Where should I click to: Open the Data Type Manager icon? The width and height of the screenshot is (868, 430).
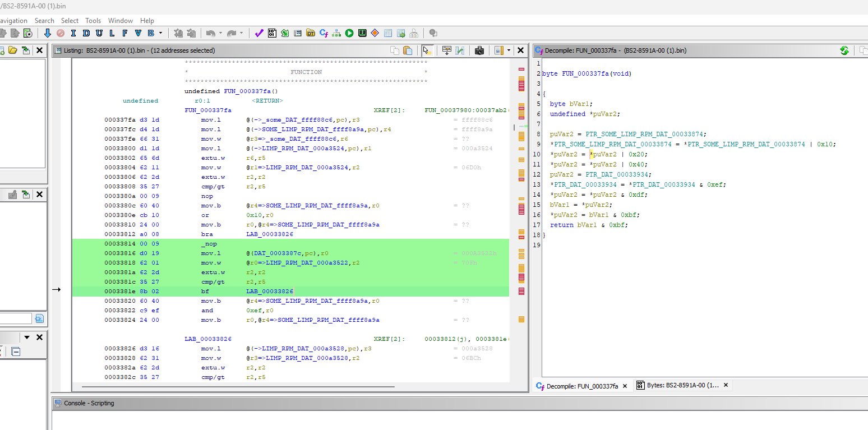[310, 33]
